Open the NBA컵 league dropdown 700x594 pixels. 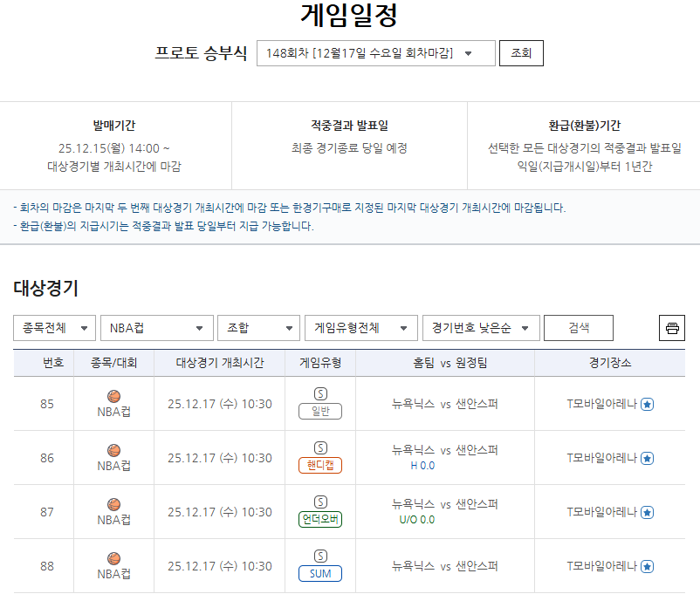(x=155, y=328)
